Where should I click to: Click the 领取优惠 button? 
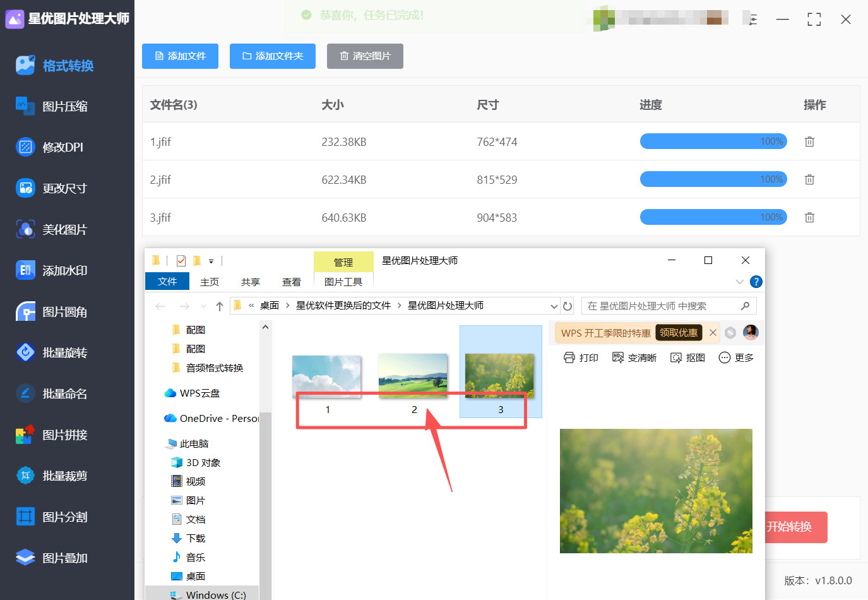[x=679, y=333]
